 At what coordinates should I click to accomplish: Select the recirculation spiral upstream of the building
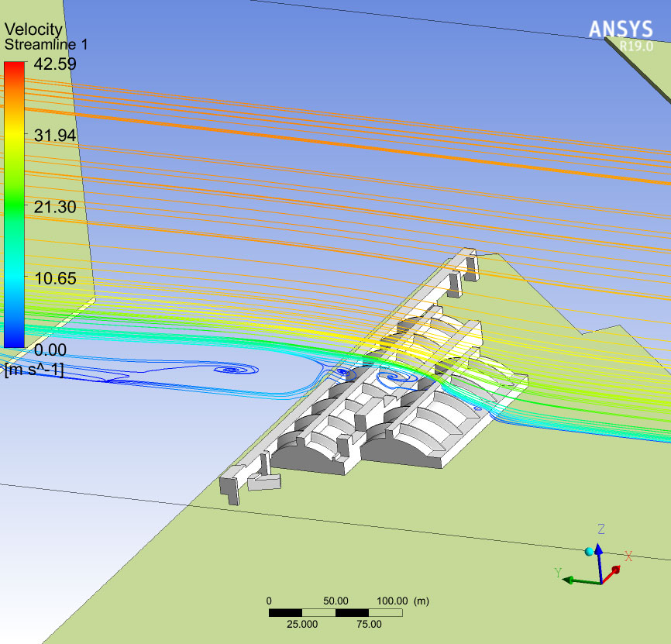236,369
